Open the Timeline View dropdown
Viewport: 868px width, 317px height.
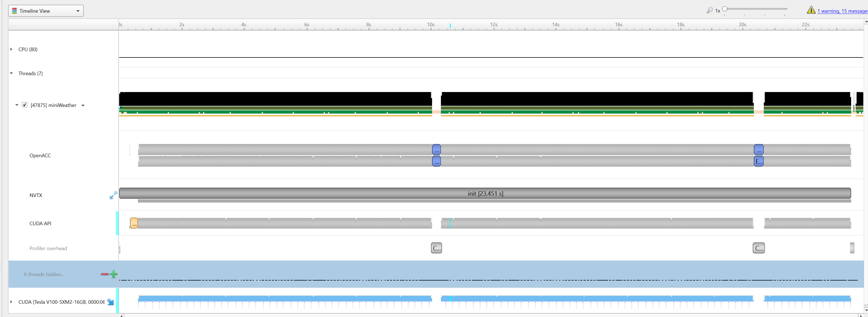pyautogui.click(x=46, y=11)
